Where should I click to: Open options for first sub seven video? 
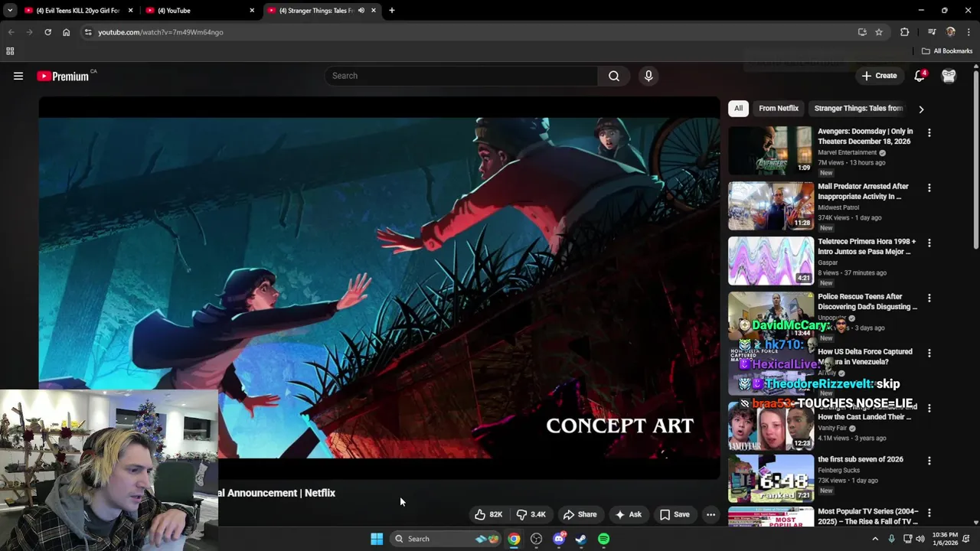[929, 461]
